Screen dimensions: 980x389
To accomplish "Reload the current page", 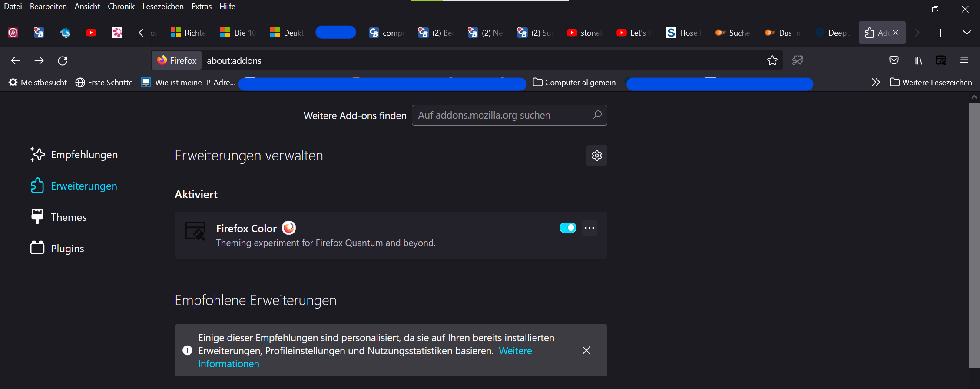I will 63,60.
